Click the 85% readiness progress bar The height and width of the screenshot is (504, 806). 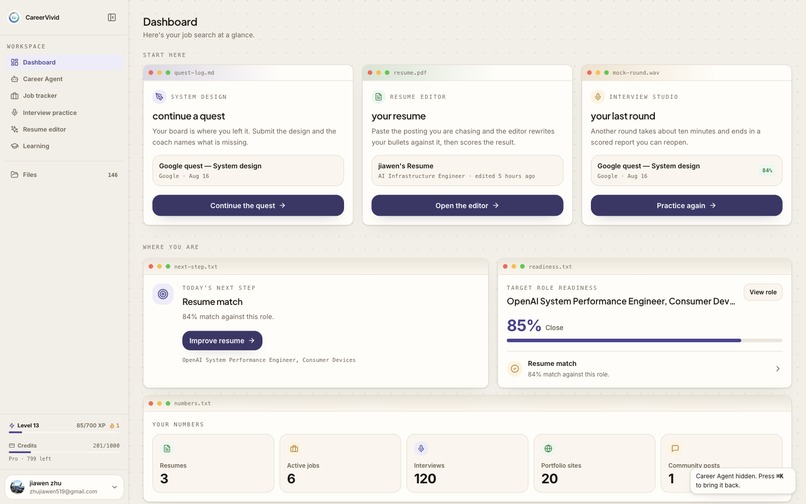click(x=645, y=340)
